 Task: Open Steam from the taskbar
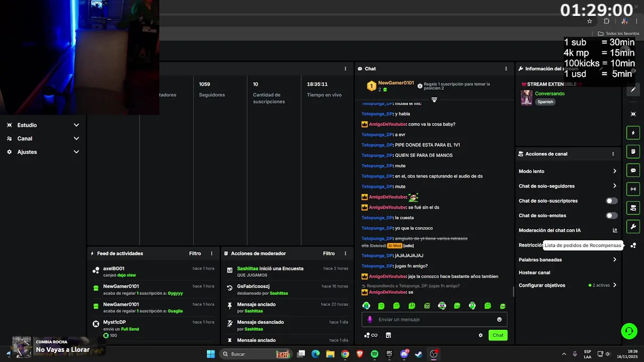point(419,354)
